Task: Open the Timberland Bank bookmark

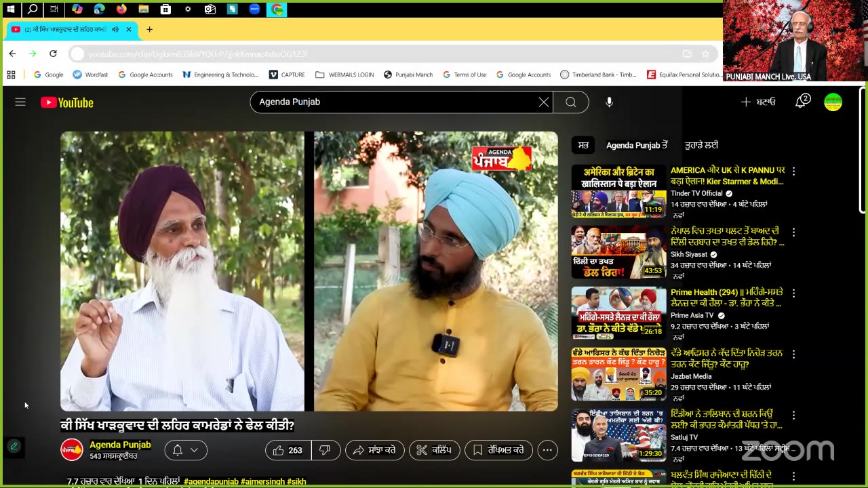Action: click(598, 75)
